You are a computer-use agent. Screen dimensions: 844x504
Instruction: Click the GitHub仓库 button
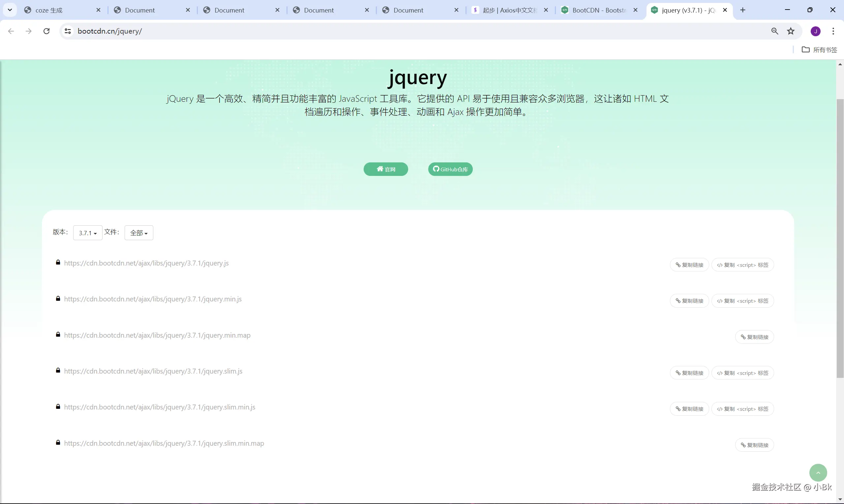coord(450,169)
